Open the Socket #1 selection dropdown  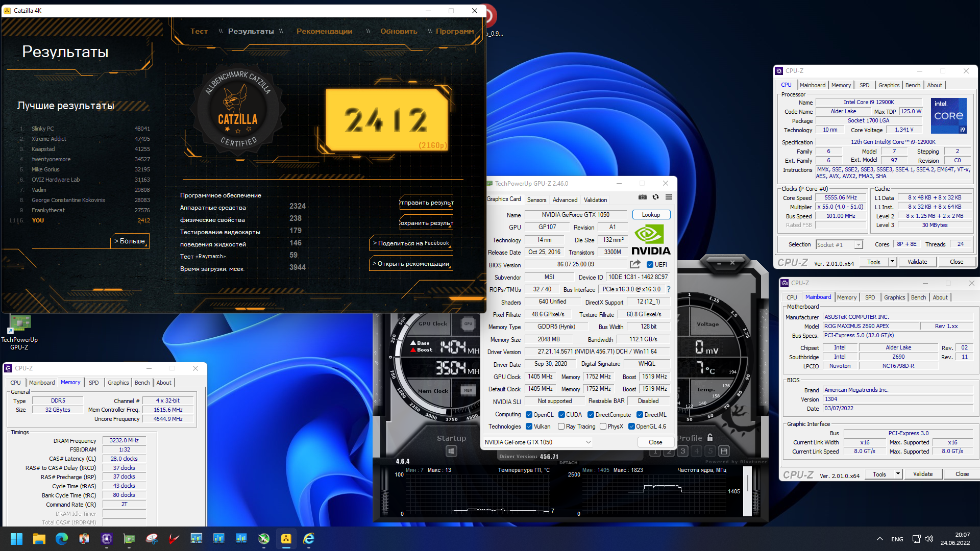[839, 245]
